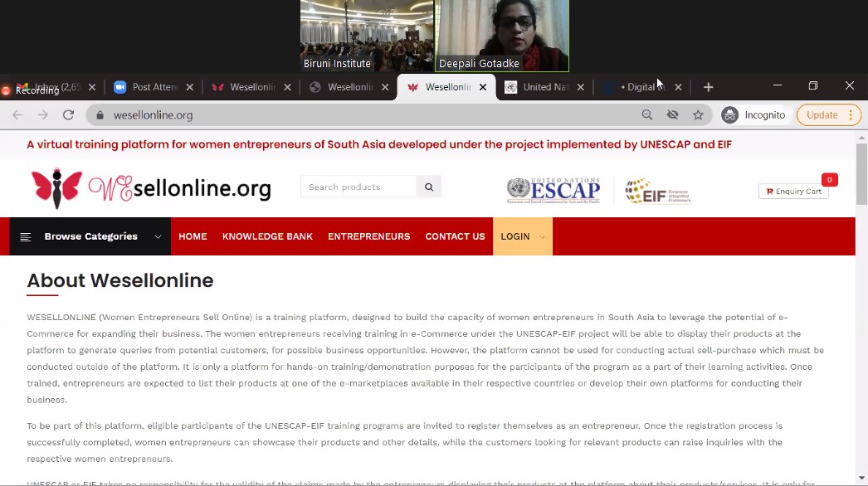This screenshot has height=486, width=868.
Task: Click the Deepali Gotadke video thumbnail
Action: 502,36
